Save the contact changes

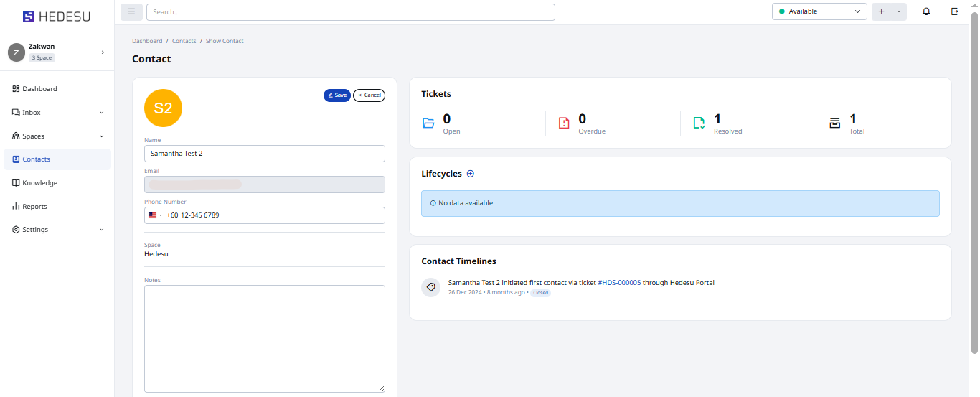click(x=336, y=95)
